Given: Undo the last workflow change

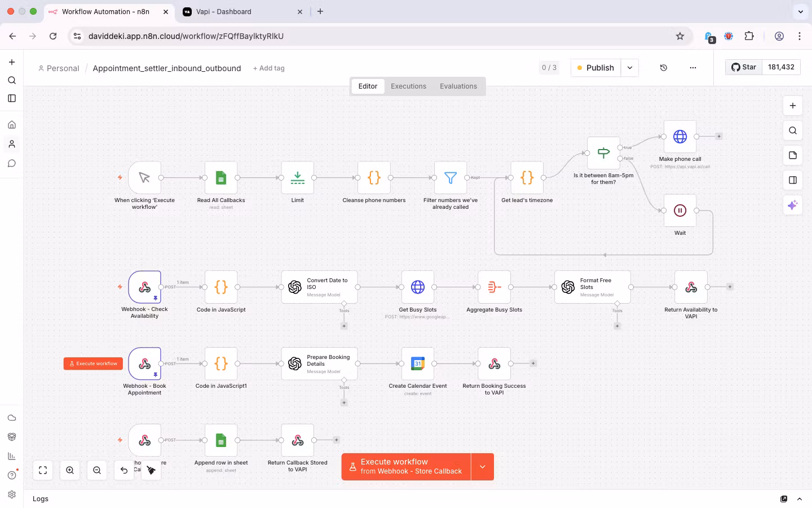Looking at the screenshot, I should click(x=123, y=470).
